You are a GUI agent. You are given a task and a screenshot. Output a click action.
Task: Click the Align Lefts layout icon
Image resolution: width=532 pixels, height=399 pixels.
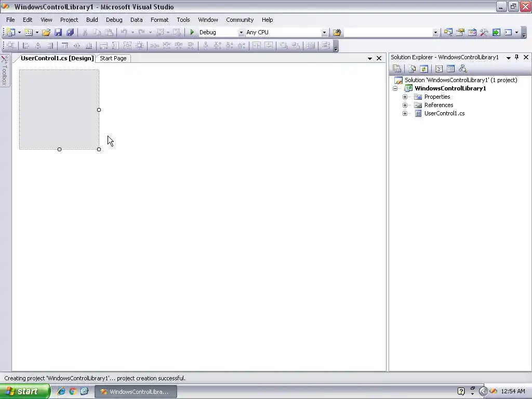coord(26,46)
